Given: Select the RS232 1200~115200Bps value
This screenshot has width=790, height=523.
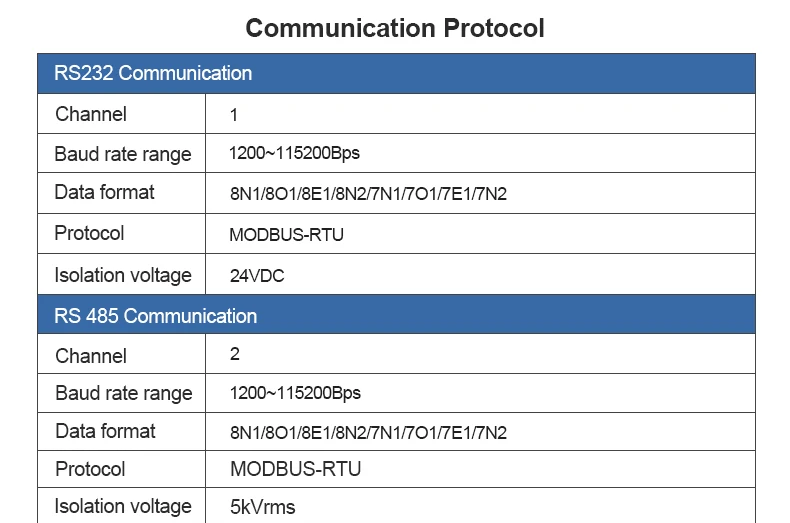Looking at the screenshot, I should pyautogui.click(x=294, y=153).
